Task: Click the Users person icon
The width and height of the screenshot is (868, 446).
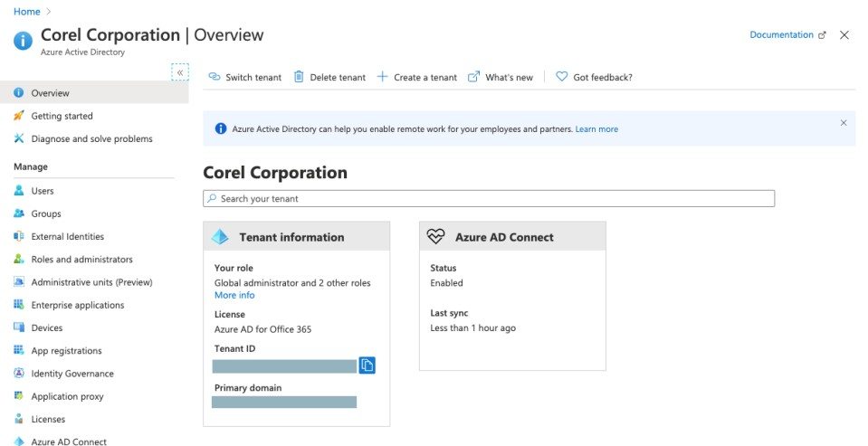Action: point(19,190)
